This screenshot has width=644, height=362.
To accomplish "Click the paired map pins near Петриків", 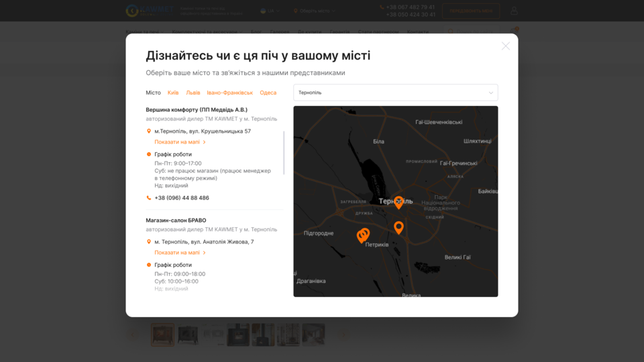I will click(363, 235).
